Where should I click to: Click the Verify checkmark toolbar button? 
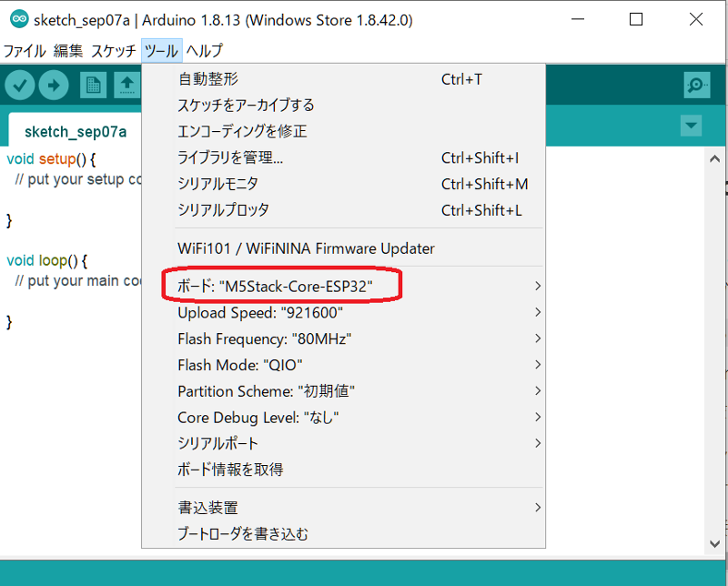pyautogui.click(x=19, y=85)
